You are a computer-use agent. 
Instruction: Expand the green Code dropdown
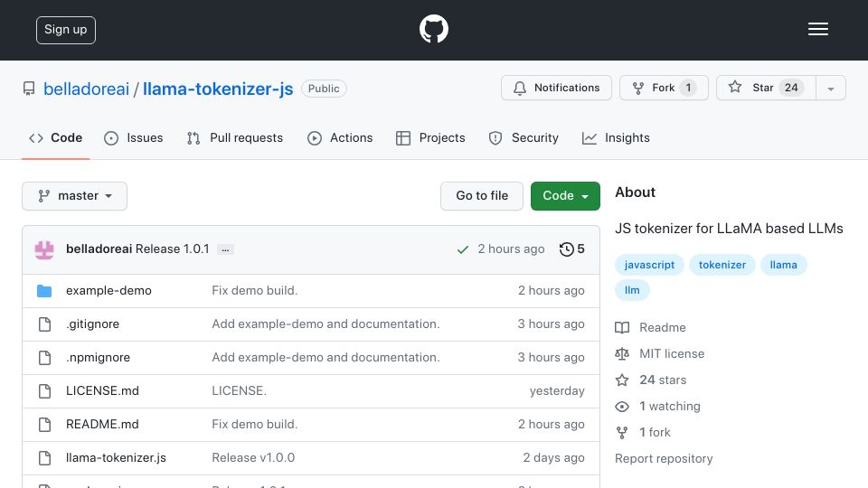565,196
